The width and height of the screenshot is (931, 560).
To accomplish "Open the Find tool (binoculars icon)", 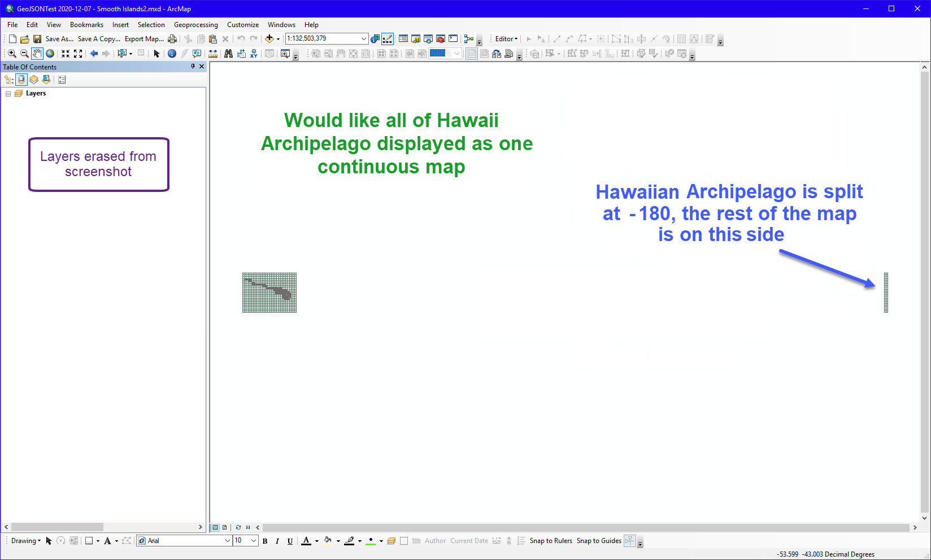I will coord(228,53).
